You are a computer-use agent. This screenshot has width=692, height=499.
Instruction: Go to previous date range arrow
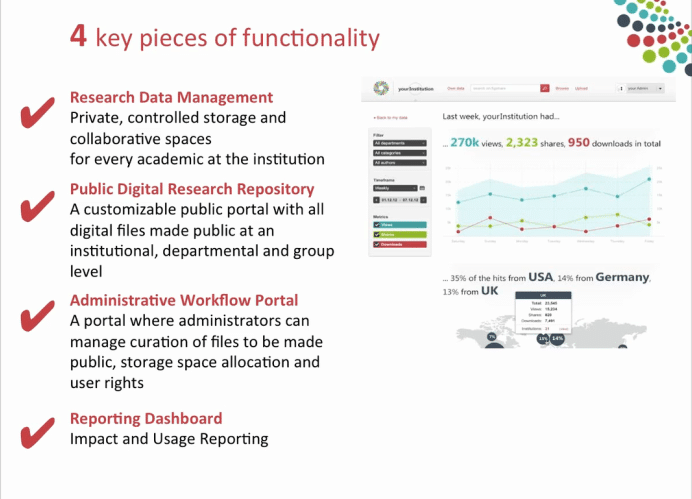(x=376, y=200)
